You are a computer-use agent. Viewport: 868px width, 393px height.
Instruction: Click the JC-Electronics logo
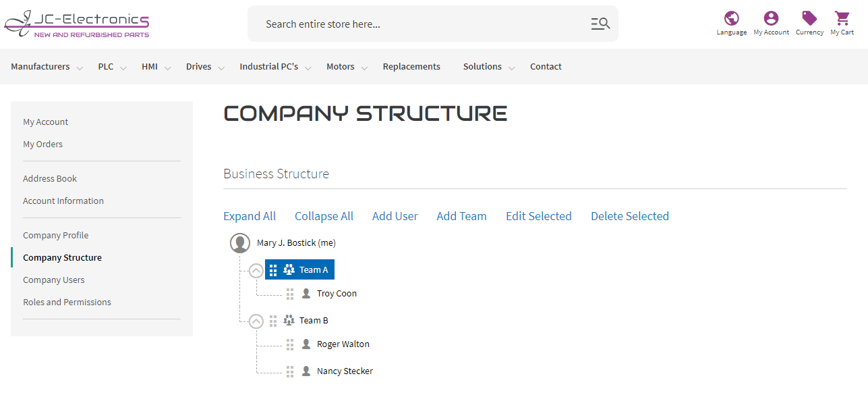(77, 24)
